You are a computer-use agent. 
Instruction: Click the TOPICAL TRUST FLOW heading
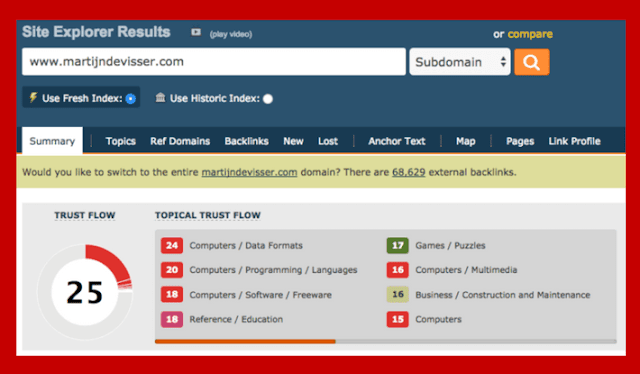coord(207,215)
